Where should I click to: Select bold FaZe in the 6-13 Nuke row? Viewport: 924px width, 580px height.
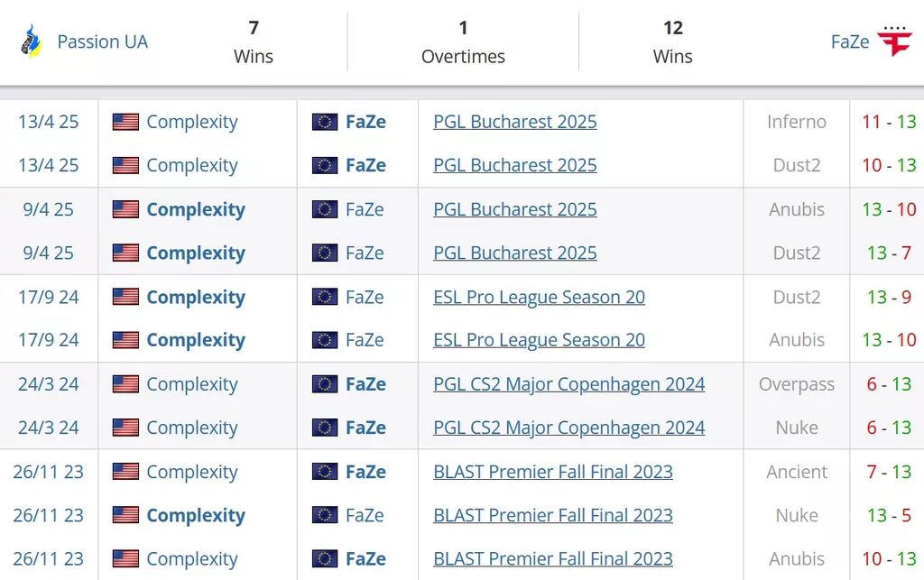tap(365, 428)
